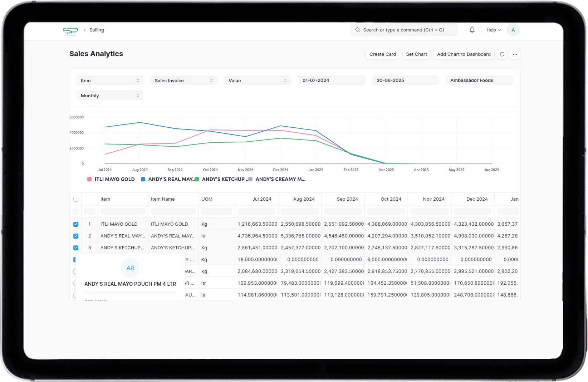The width and height of the screenshot is (588, 382).
Task: Go to the Selling breadcrumb
Action: (x=97, y=30)
